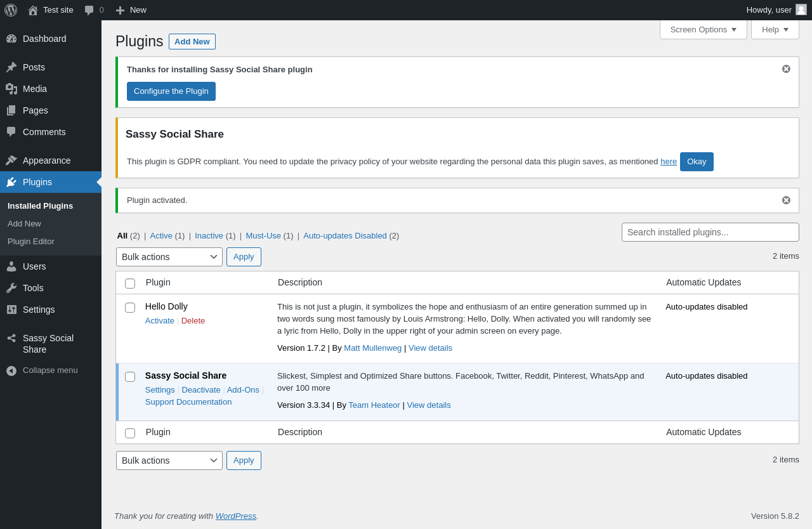Open the Plugin Editor submenu item
Image resolution: width=812 pixels, height=529 pixels.
click(31, 242)
